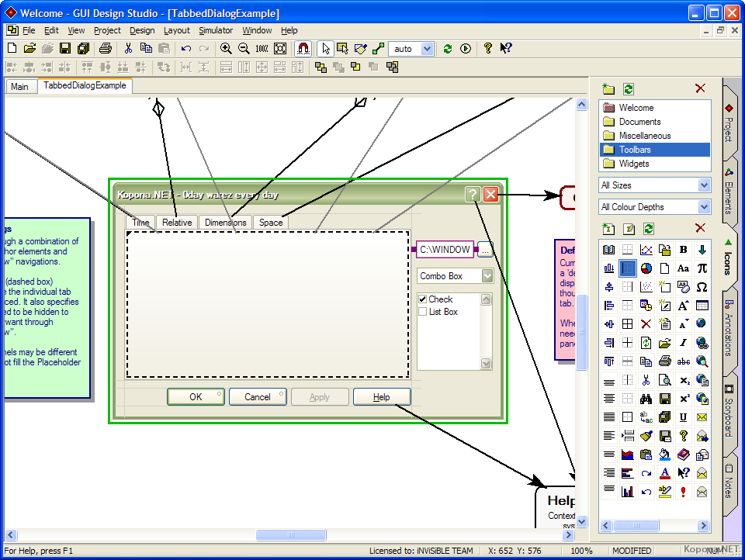Click the dialog title-bar question mark button
This screenshot has height=560, width=745.
pyautogui.click(x=473, y=194)
